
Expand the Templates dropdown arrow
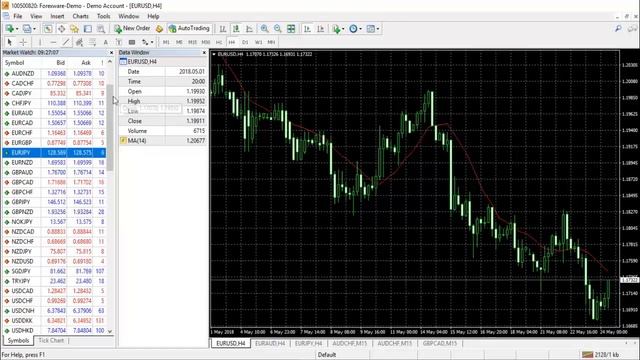click(378, 29)
